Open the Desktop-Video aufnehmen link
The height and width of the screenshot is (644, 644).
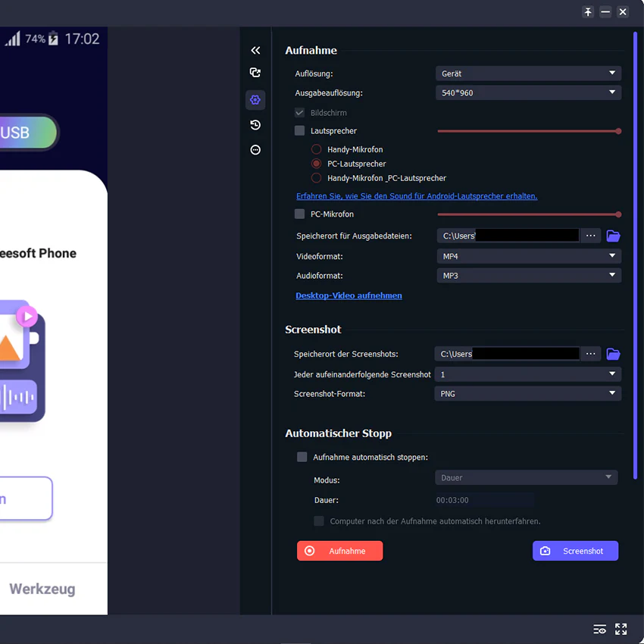click(x=349, y=295)
